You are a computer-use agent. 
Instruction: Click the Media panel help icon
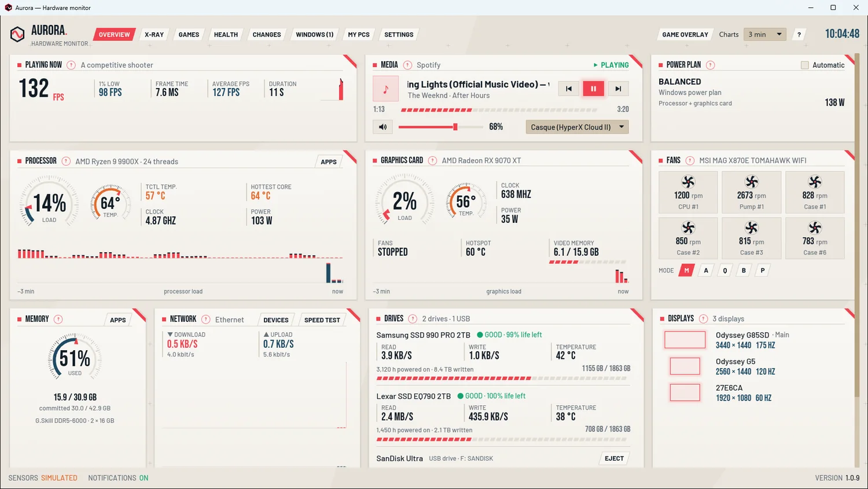[407, 65]
